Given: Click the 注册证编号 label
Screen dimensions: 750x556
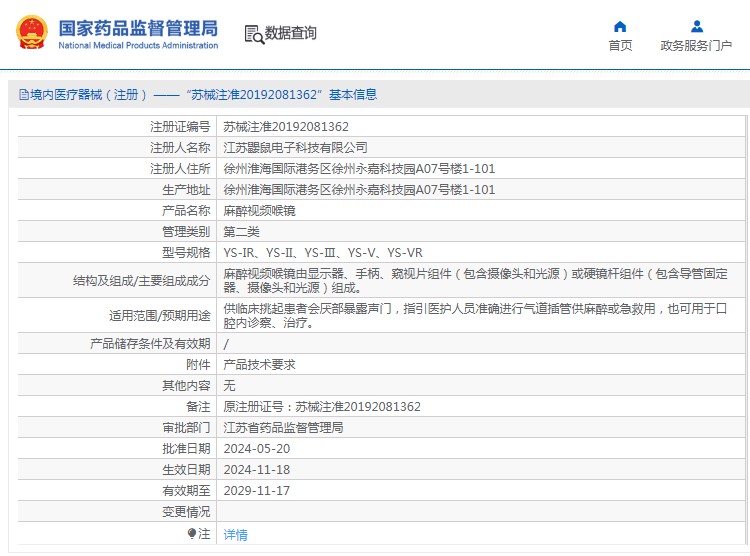Looking at the screenshot, I should click(x=180, y=127).
